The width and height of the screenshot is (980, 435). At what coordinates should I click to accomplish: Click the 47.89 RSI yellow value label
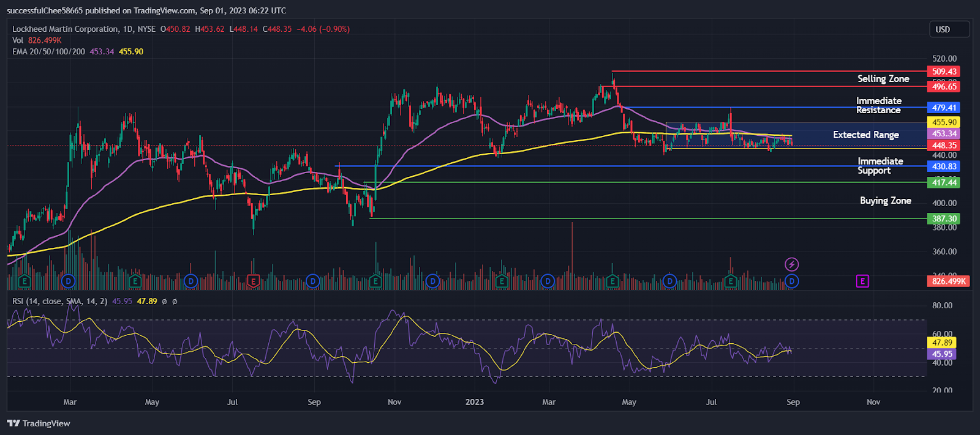pos(943,343)
